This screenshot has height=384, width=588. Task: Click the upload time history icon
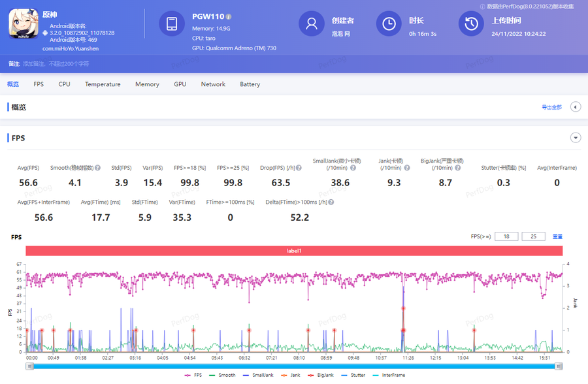471,24
